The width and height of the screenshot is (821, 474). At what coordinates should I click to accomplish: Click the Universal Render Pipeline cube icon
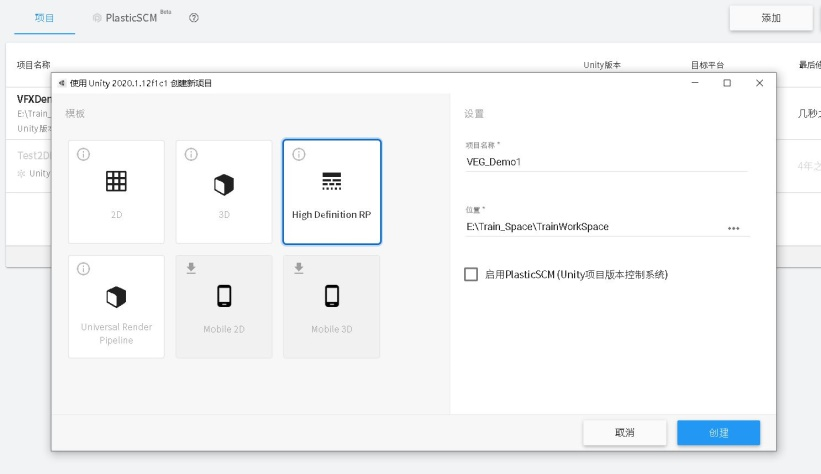coord(116,297)
